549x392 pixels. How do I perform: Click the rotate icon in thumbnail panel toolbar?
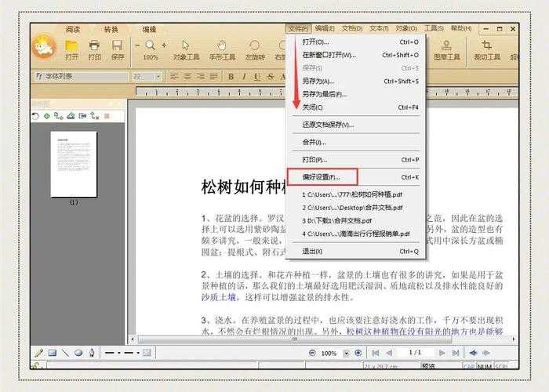[35, 116]
